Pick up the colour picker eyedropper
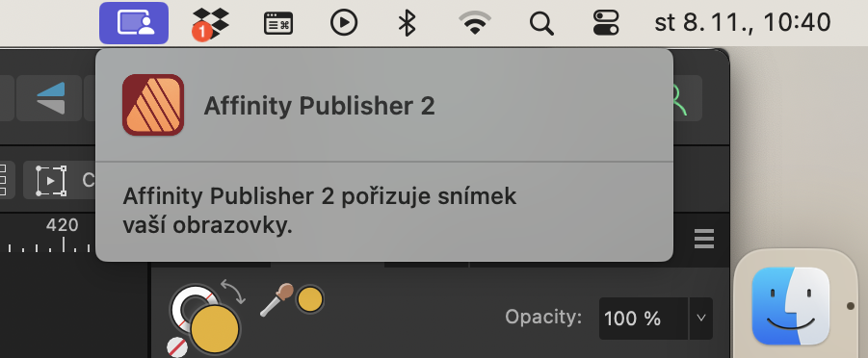 pos(276,300)
